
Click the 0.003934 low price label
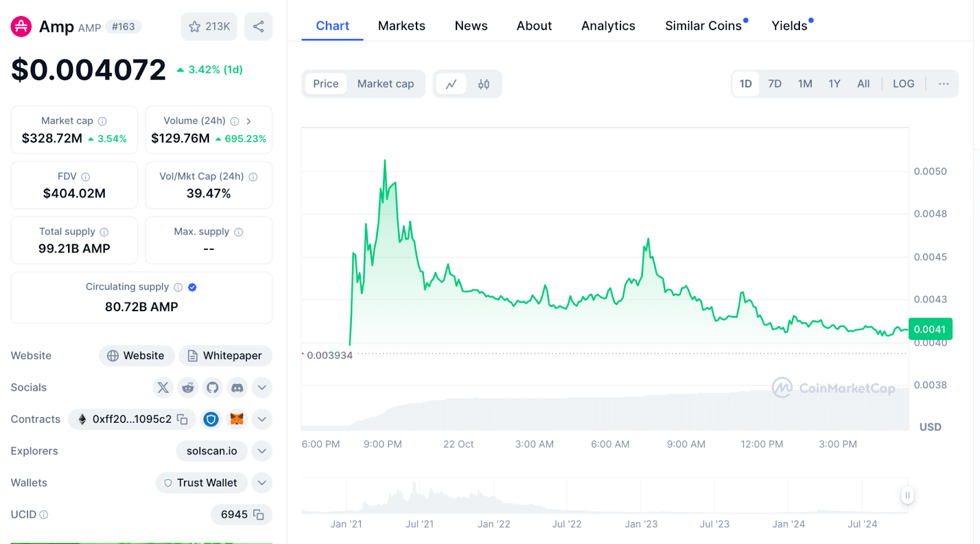point(330,355)
